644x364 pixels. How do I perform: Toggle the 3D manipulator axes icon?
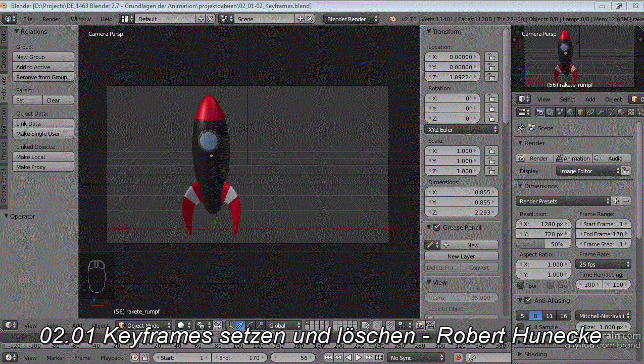coord(230,325)
